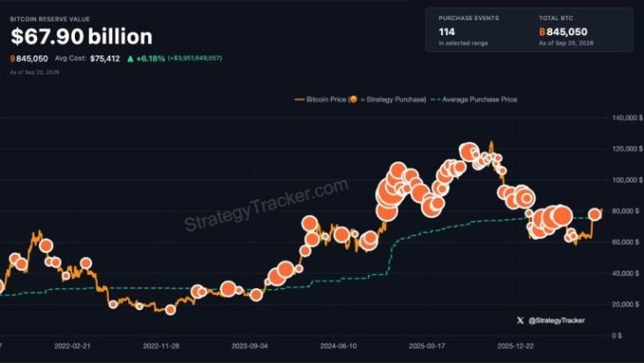The height and width of the screenshot is (363, 644).
Task: Click the StrategyTracker.com watermark
Action: click(x=266, y=205)
